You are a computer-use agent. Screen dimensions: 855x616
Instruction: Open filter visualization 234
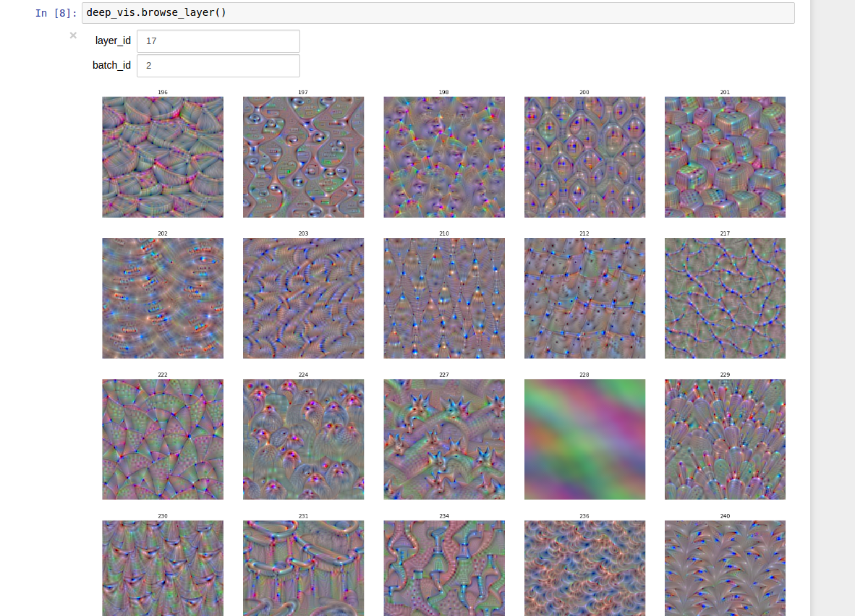[x=444, y=568]
